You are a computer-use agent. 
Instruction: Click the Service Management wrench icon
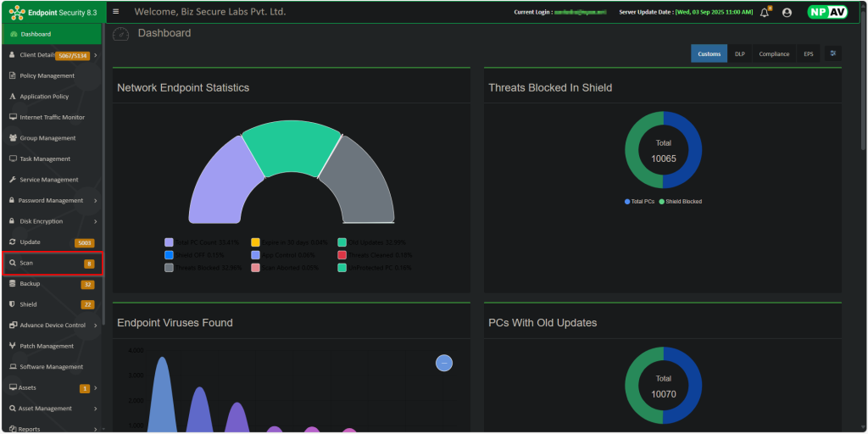(x=12, y=180)
